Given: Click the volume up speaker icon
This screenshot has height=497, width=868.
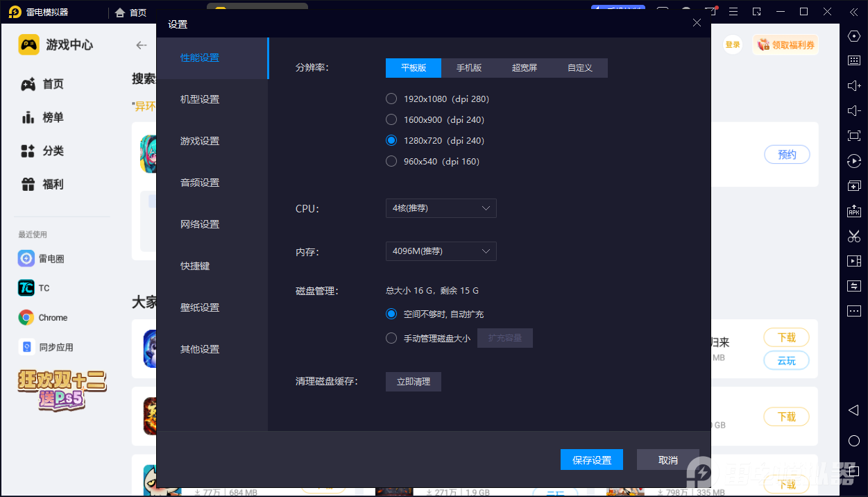Looking at the screenshot, I should [854, 85].
